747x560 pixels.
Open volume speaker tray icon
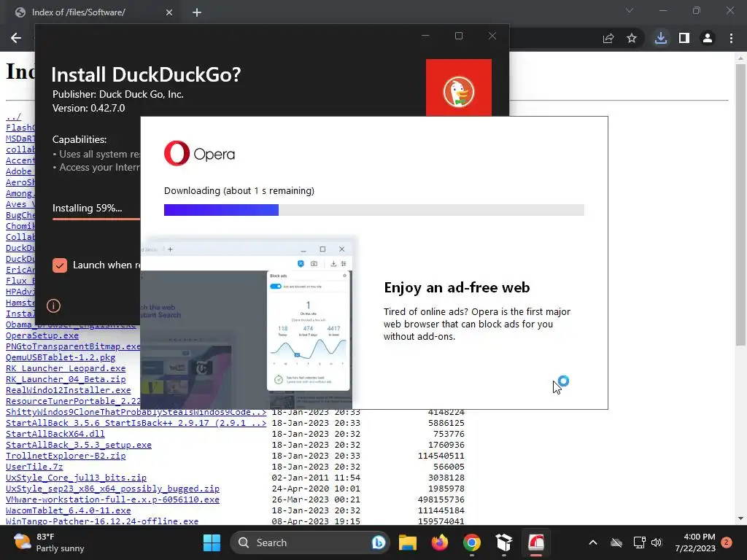point(657,542)
